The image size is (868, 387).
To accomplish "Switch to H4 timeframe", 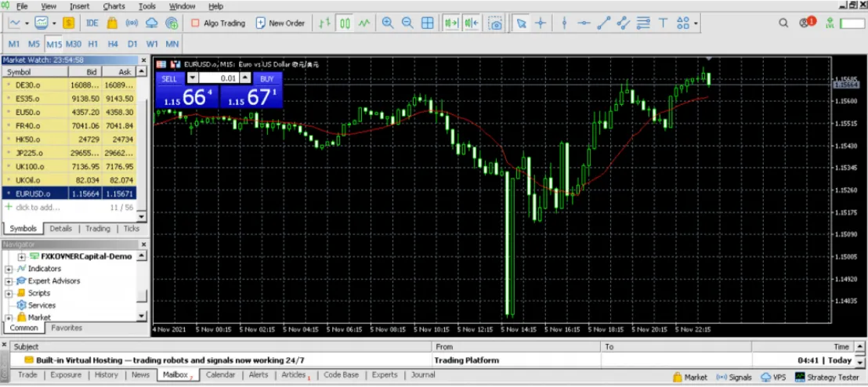I will (x=113, y=44).
